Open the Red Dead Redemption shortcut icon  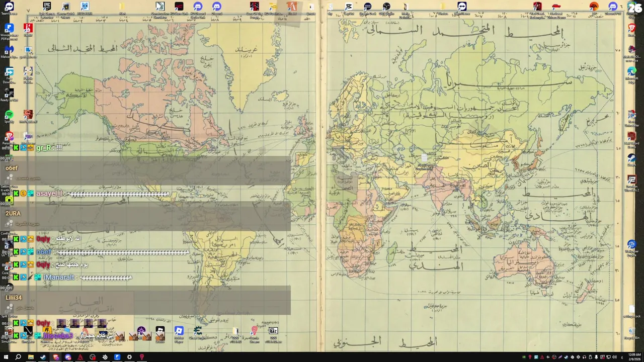(537, 6)
